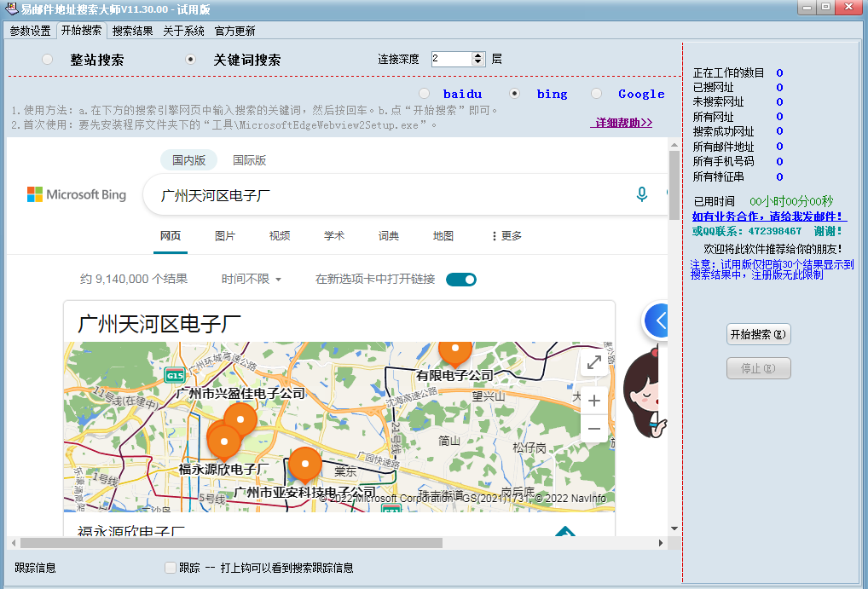
Task: Select the 国内版 Bing tab
Action: (x=188, y=160)
